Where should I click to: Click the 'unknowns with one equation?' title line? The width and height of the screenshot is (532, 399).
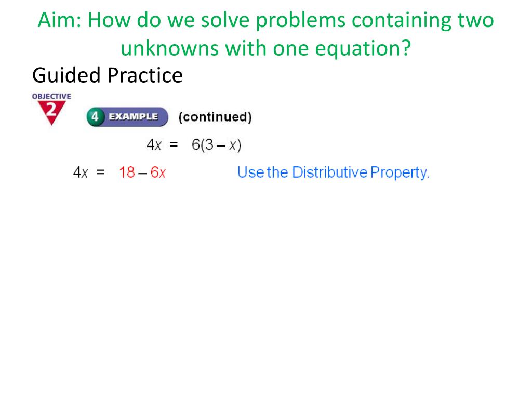(265, 48)
